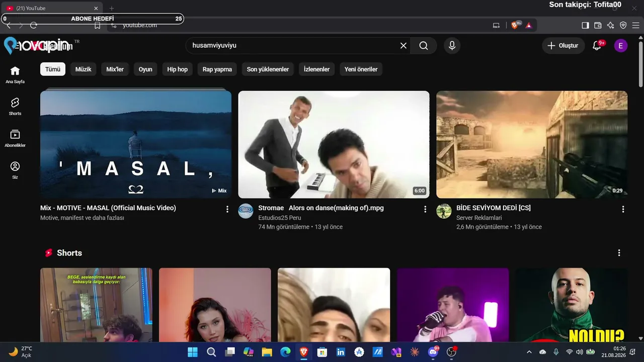The width and height of the screenshot is (644, 362).
Task: Select the Rap yapma filter chip
Action: pos(217,69)
